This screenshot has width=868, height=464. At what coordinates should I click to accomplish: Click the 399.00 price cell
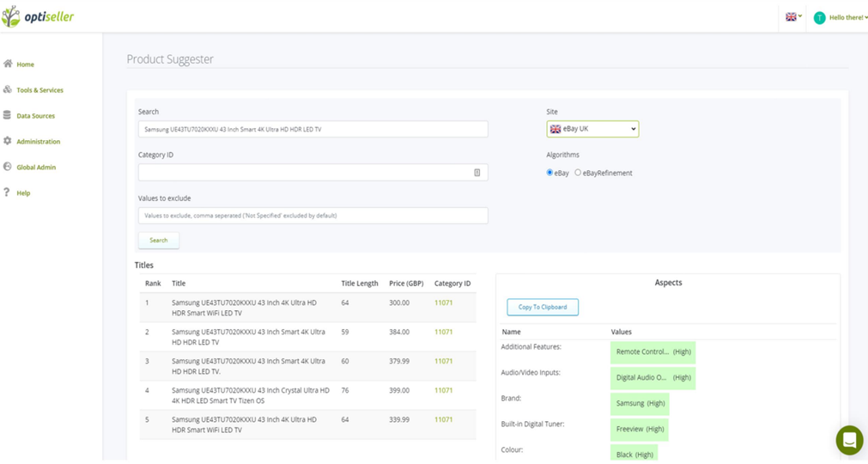399,390
